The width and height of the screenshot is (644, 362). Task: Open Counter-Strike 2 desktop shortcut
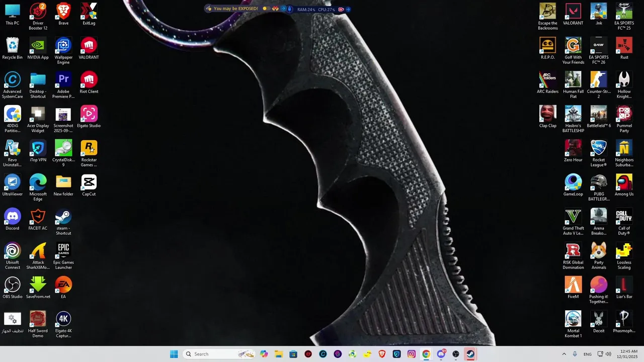pyautogui.click(x=599, y=85)
